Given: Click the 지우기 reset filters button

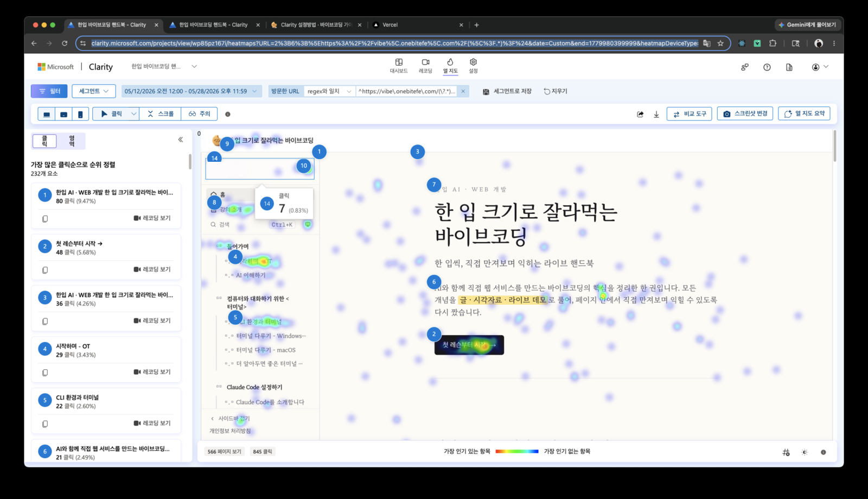Looking at the screenshot, I should (555, 91).
